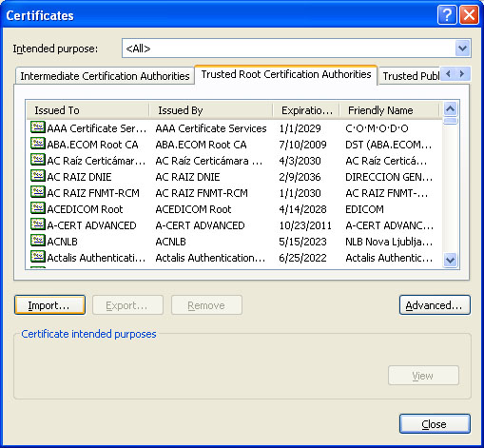Click the Close button at bottom
Screen dimensions: 484x448
435,423
